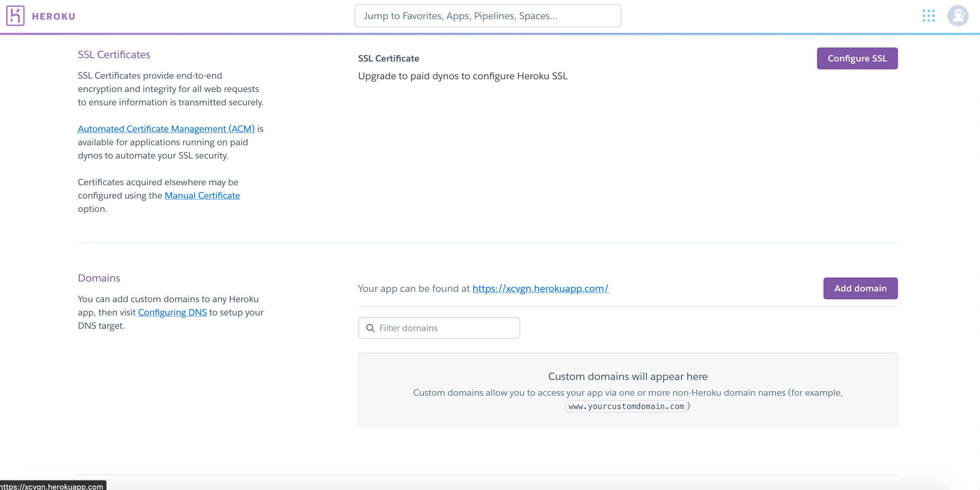Click the Heroku "H" logo
Image resolution: width=980 pixels, height=490 pixels.
coord(15,16)
